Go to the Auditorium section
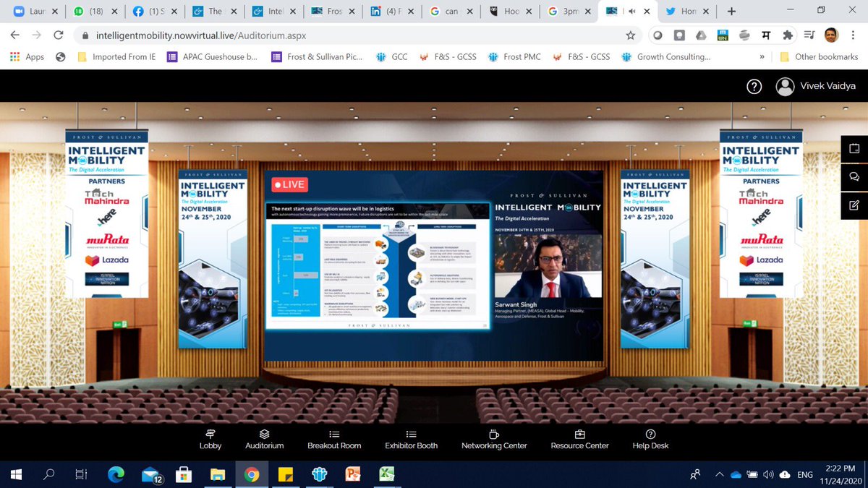Viewport: 868px width, 488px height. tap(264, 440)
